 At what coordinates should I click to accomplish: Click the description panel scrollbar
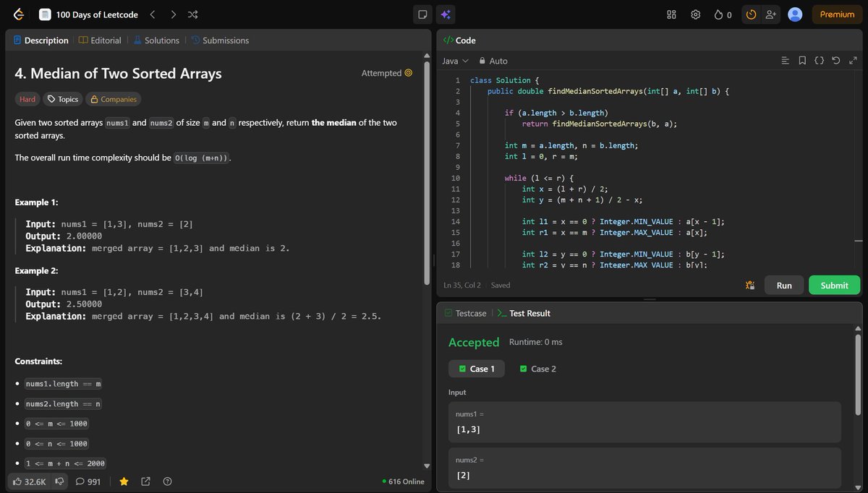pos(427,173)
